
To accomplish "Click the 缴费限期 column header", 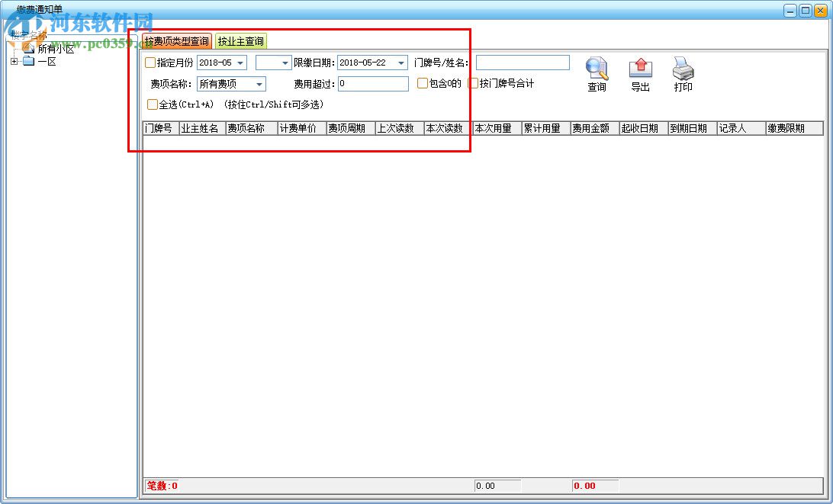I will 795,128.
